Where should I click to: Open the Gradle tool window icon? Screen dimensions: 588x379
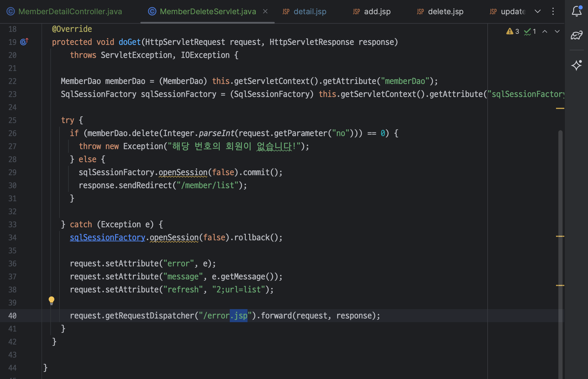coord(576,36)
